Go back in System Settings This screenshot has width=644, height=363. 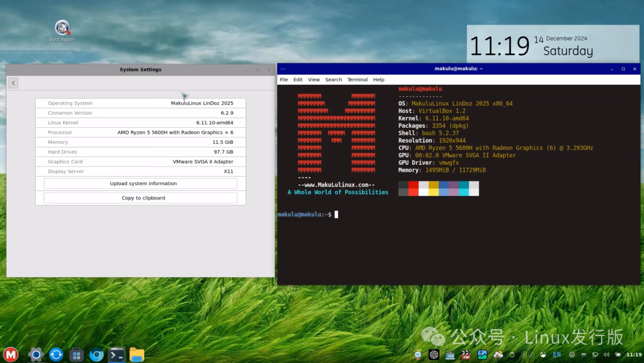13,83
